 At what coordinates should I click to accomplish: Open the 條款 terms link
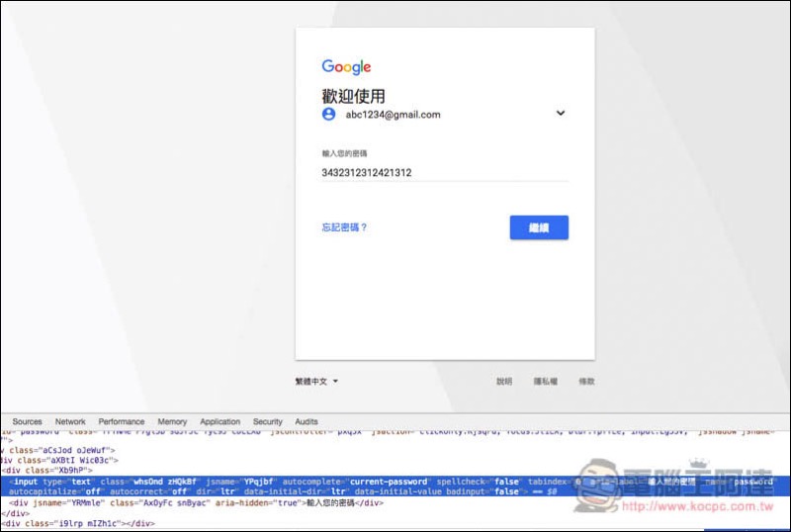(586, 381)
